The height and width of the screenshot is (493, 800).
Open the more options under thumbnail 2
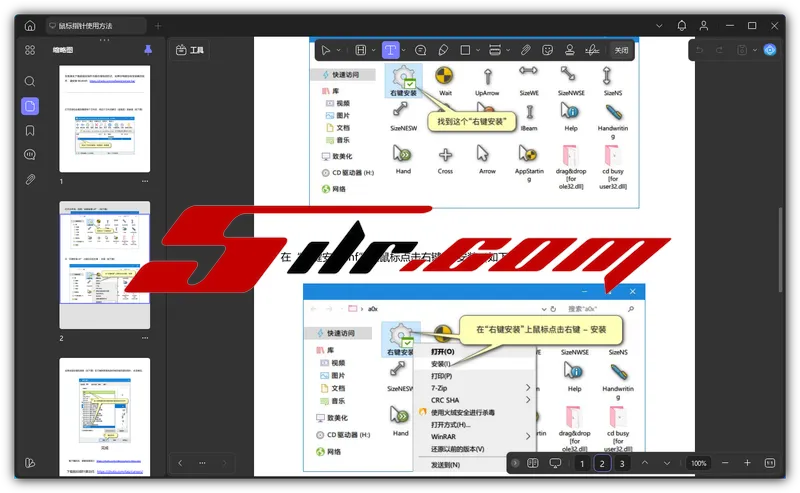[x=145, y=338]
